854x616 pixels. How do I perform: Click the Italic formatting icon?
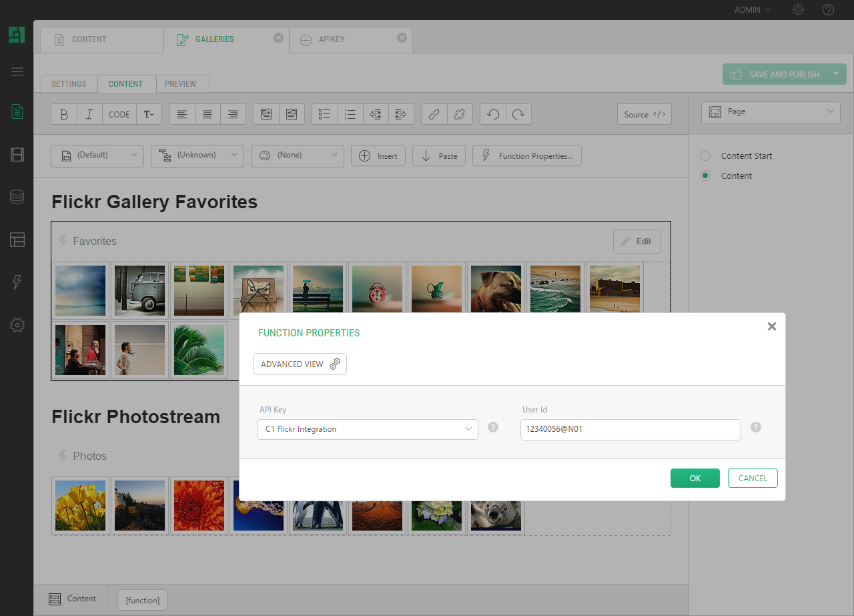[89, 114]
